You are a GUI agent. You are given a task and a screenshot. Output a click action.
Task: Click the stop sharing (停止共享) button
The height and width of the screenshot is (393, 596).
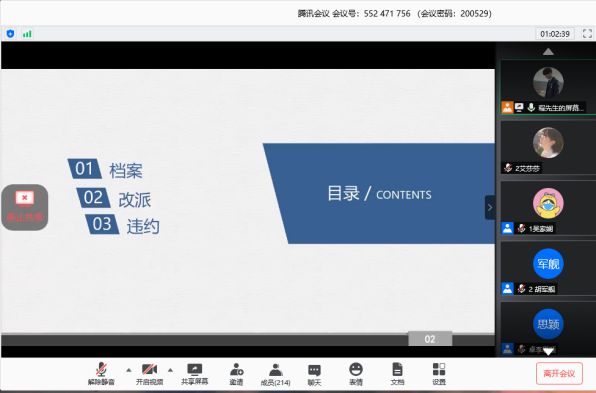coord(25,208)
